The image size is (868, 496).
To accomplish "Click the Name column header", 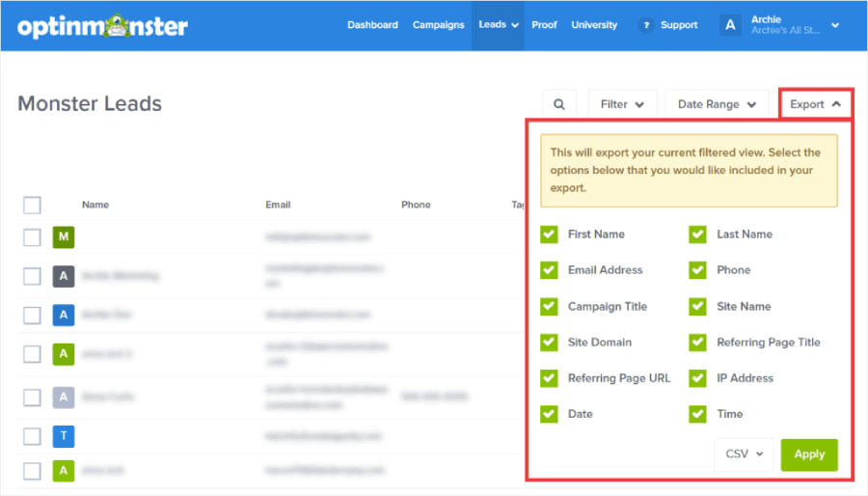I will pyautogui.click(x=95, y=205).
